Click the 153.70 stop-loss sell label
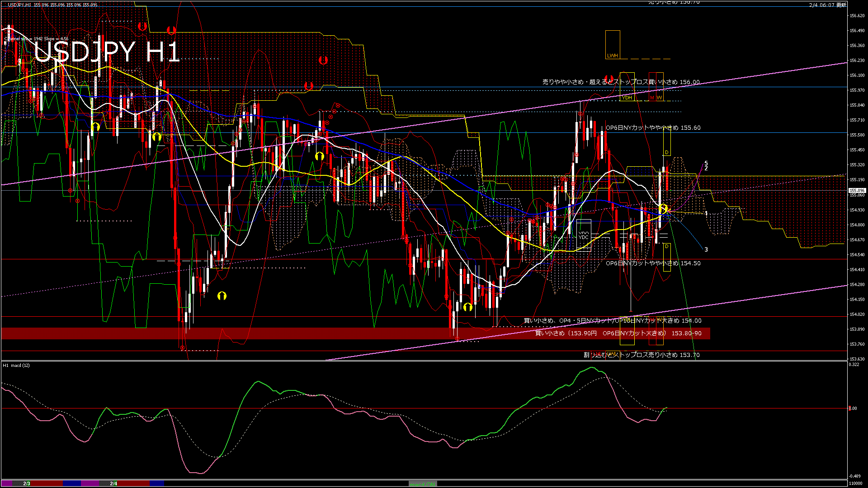Image resolution: width=868 pixels, height=488 pixels. tap(641, 355)
